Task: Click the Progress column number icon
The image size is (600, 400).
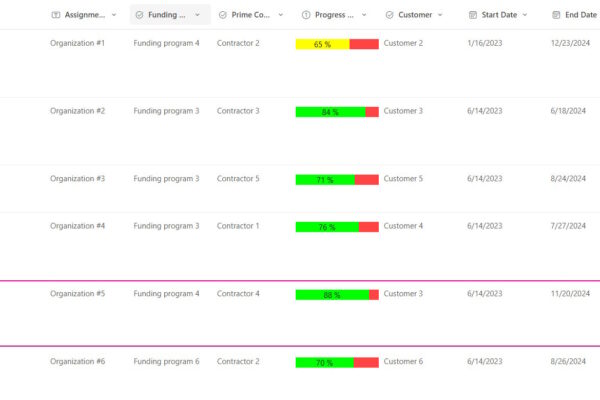Action: (x=306, y=15)
